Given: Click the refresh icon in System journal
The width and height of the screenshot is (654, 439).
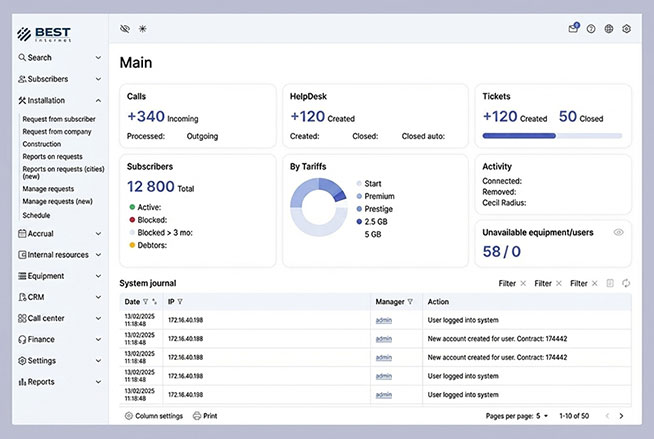Looking at the screenshot, I should [626, 283].
